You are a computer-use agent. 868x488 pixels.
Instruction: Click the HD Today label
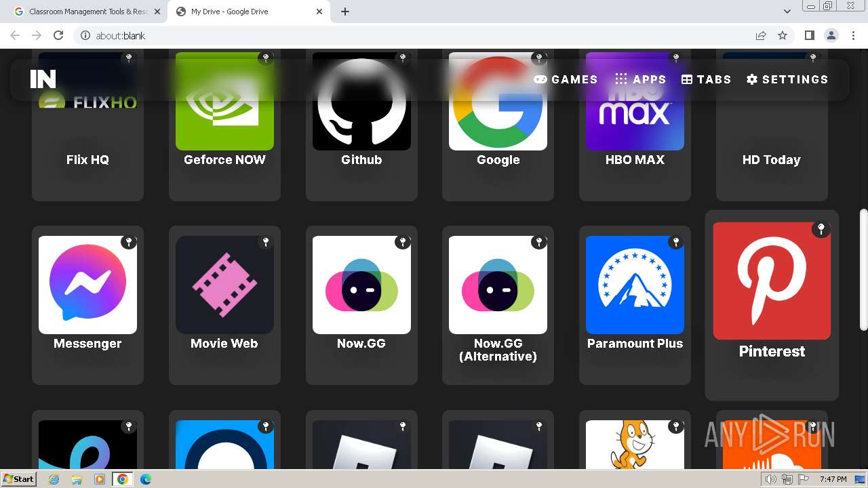[772, 160]
